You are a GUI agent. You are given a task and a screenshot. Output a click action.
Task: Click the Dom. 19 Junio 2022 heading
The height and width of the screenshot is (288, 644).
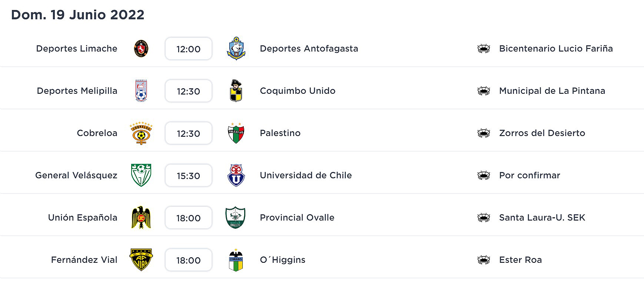77,15
